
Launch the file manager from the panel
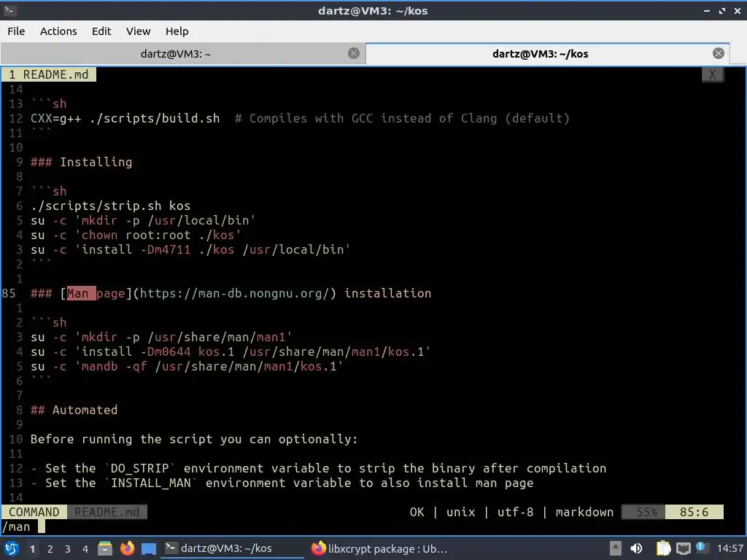(105, 548)
